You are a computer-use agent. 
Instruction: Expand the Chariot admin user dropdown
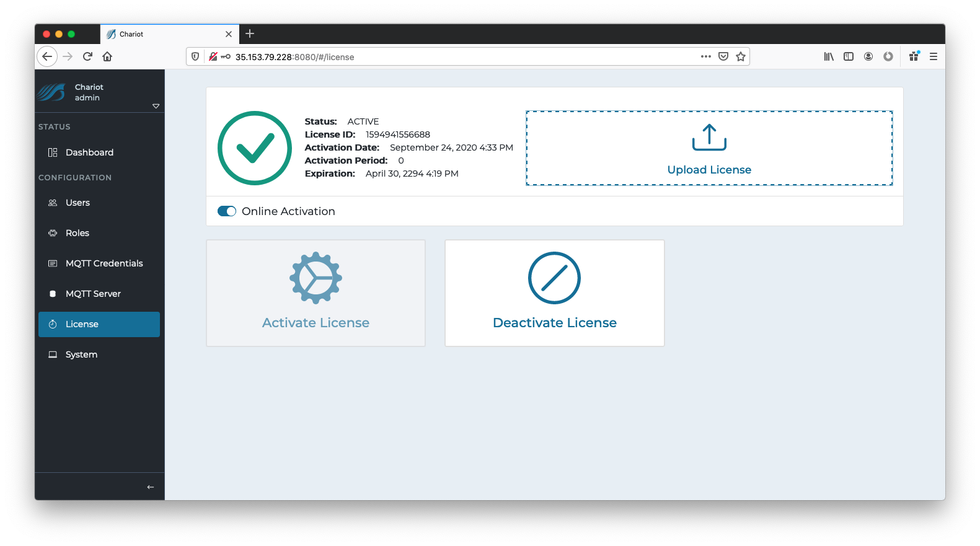click(x=156, y=106)
